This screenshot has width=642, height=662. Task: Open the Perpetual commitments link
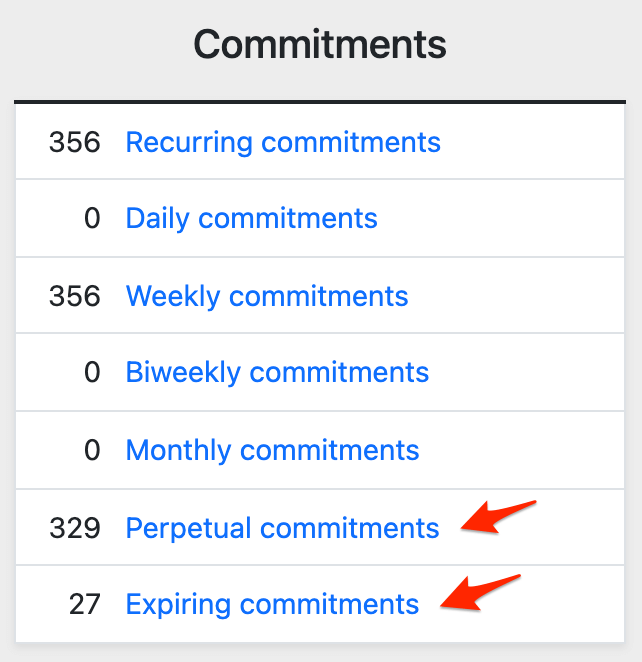pyautogui.click(x=282, y=528)
